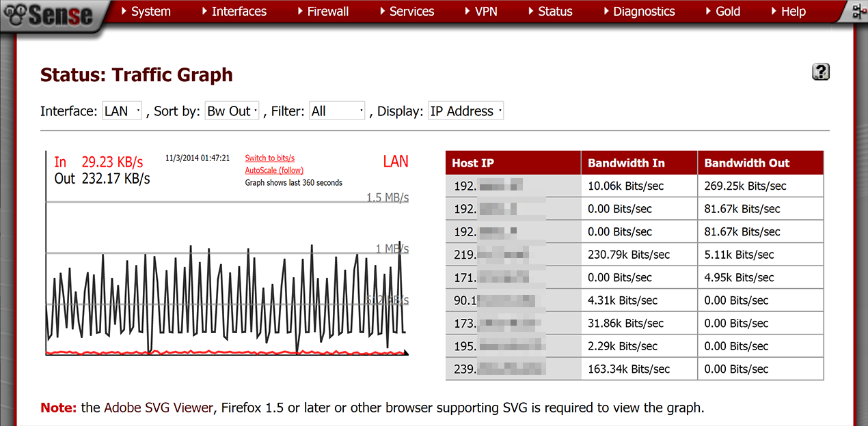The width and height of the screenshot is (868, 426).
Task: Click the pfSense logo
Action: (48, 15)
